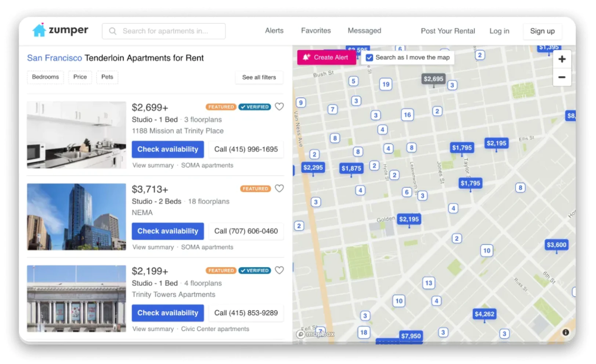Toggle Search as I move the map

coord(369,58)
